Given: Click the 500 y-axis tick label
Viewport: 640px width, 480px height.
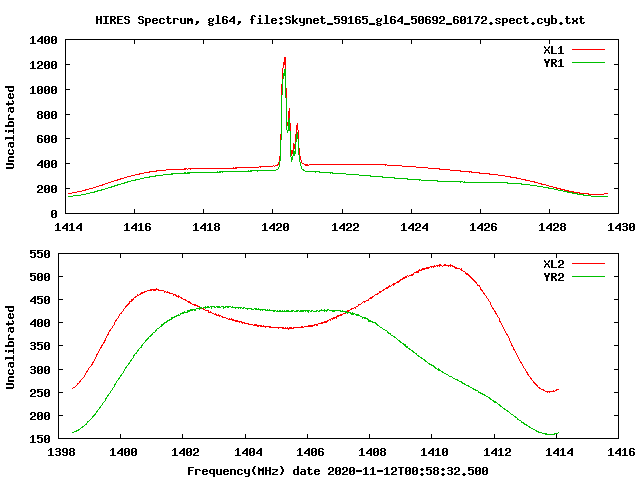Looking at the screenshot, I should pos(40,277).
